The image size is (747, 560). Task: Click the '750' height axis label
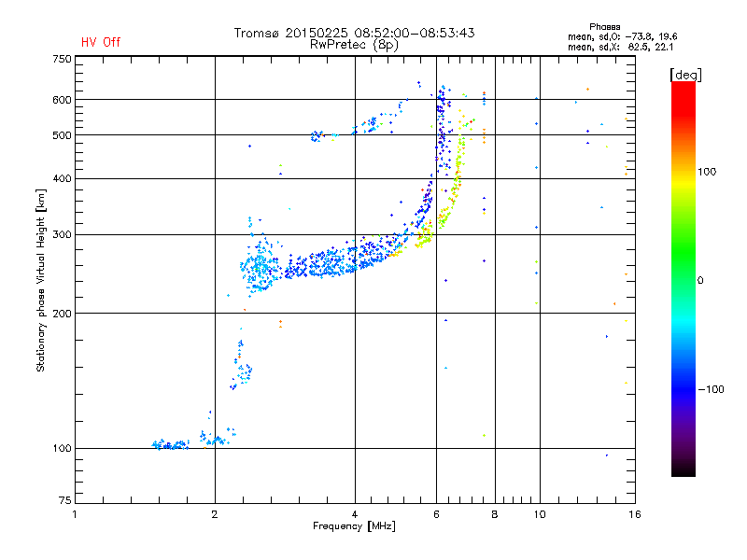63,59
